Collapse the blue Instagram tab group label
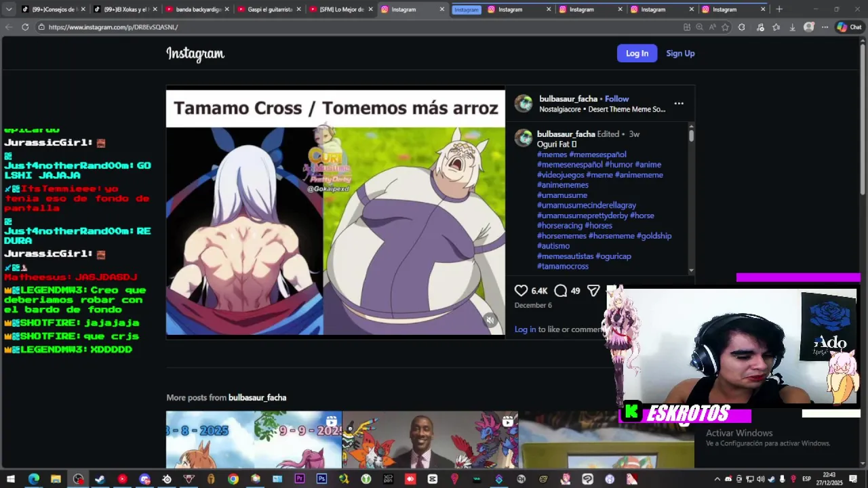The width and height of the screenshot is (868, 488). pyautogui.click(x=466, y=9)
